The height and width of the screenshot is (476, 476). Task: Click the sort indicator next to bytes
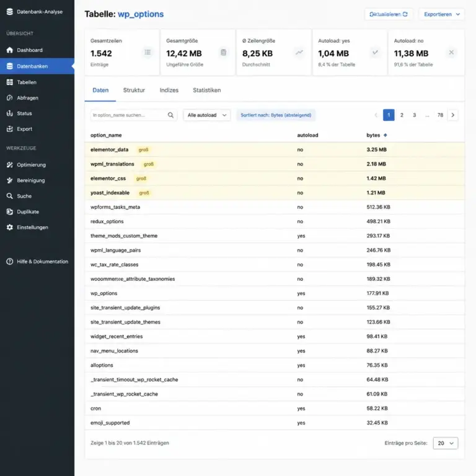386,135
